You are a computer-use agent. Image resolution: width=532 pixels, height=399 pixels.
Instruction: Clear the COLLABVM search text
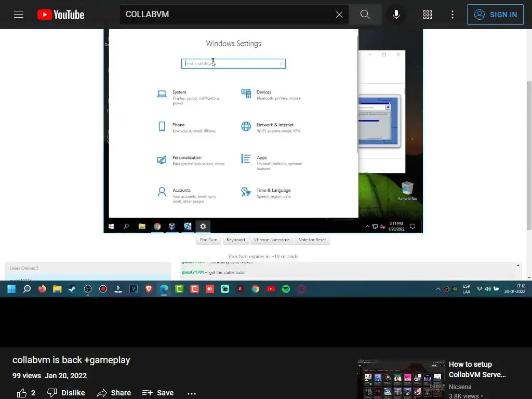pyautogui.click(x=339, y=15)
